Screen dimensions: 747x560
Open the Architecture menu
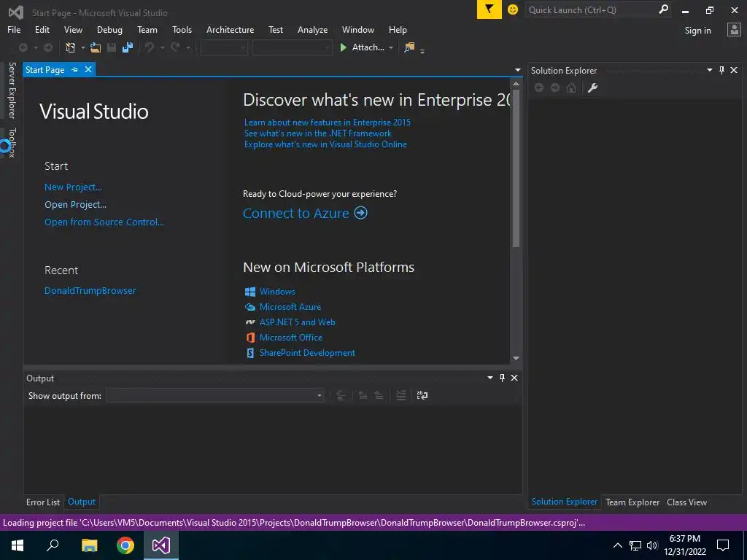click(x=230, y=30)
